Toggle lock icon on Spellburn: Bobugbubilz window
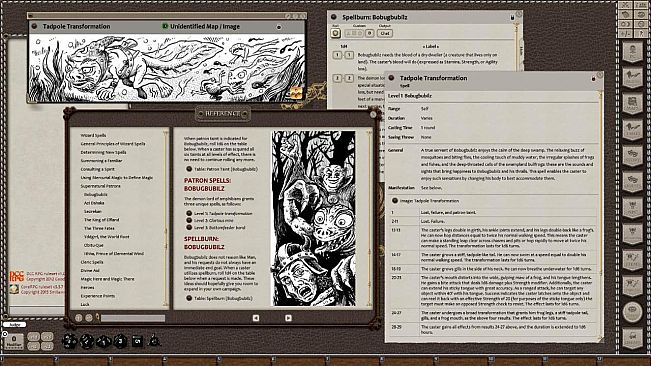651x366 pixels. [x=512, y=17]
